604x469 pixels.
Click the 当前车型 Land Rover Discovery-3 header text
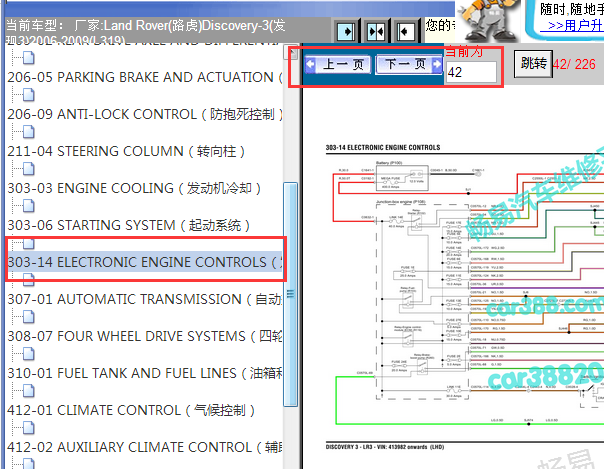[146, 31]
